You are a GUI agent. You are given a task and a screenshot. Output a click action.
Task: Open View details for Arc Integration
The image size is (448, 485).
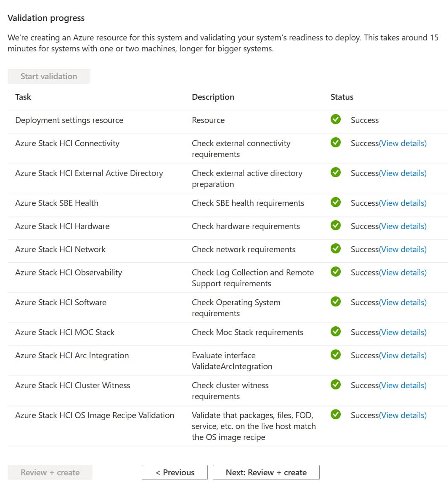coord(403,355)
